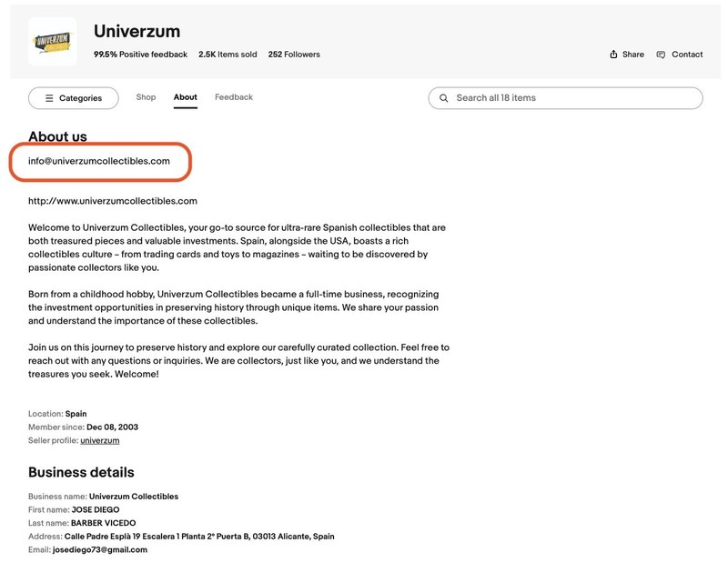The image size is (728, 573).
Task: Open the univerzum seller profile link
Action: 100,440
